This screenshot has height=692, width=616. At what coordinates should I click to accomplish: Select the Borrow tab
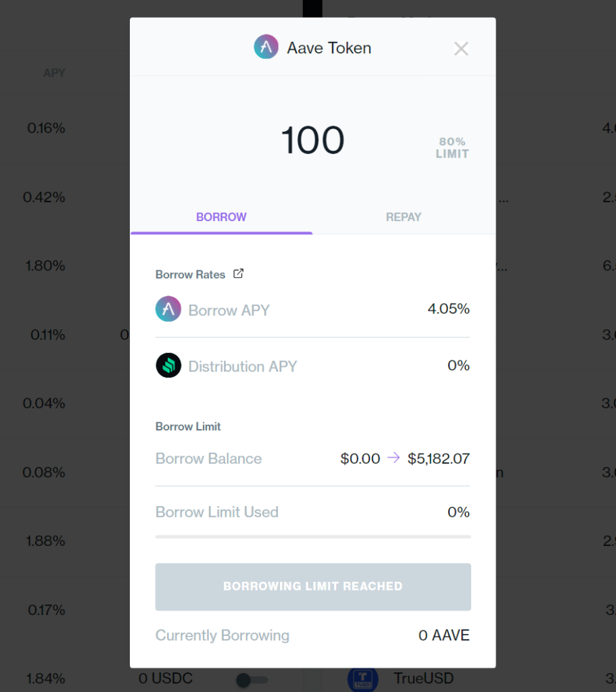pyautogui.click(x=221, y=217)
